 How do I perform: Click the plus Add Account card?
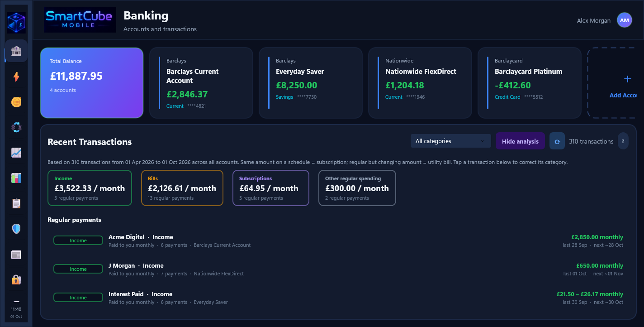click(612, 83)
